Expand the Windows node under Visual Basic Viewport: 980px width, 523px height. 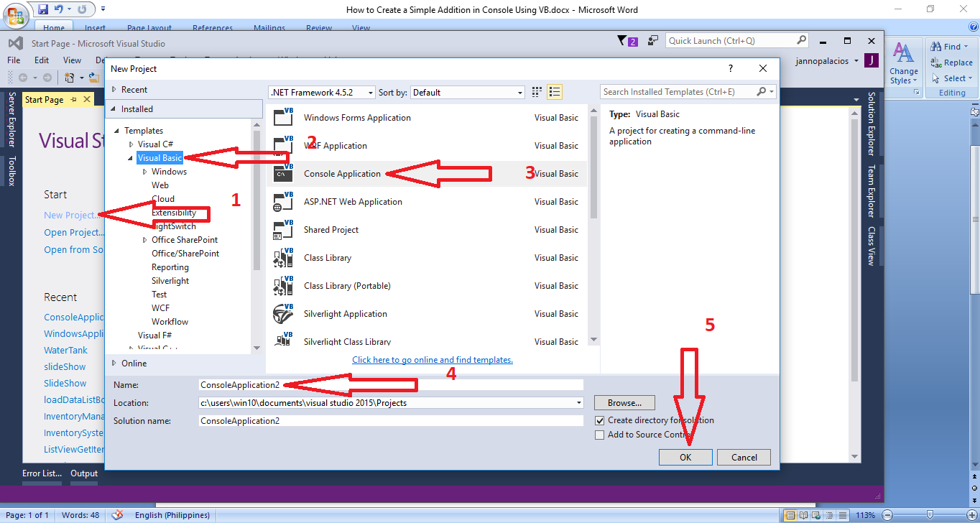pos(144,172)
